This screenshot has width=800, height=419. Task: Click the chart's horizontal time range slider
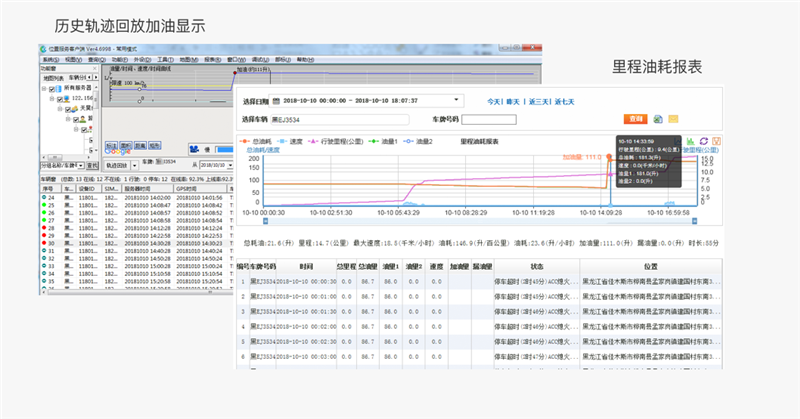point(480,222)
